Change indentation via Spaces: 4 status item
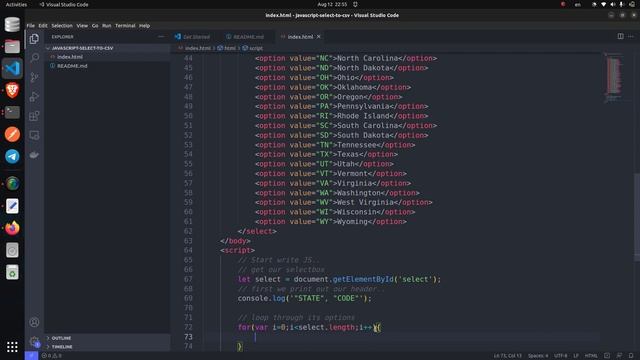This screenshot has height=360, width=640. (538, 356)
